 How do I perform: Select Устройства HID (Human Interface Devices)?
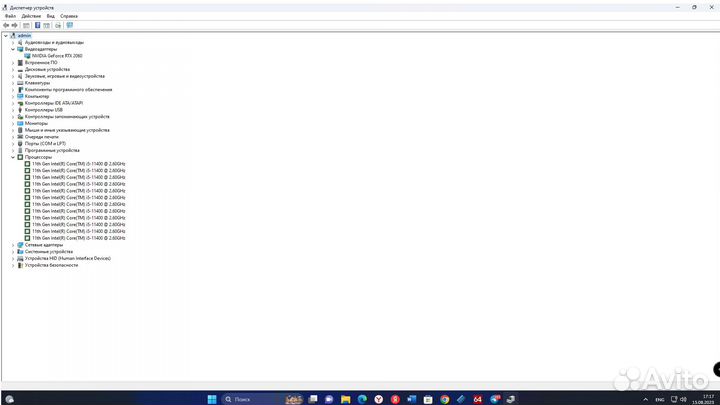click(68, 259)
